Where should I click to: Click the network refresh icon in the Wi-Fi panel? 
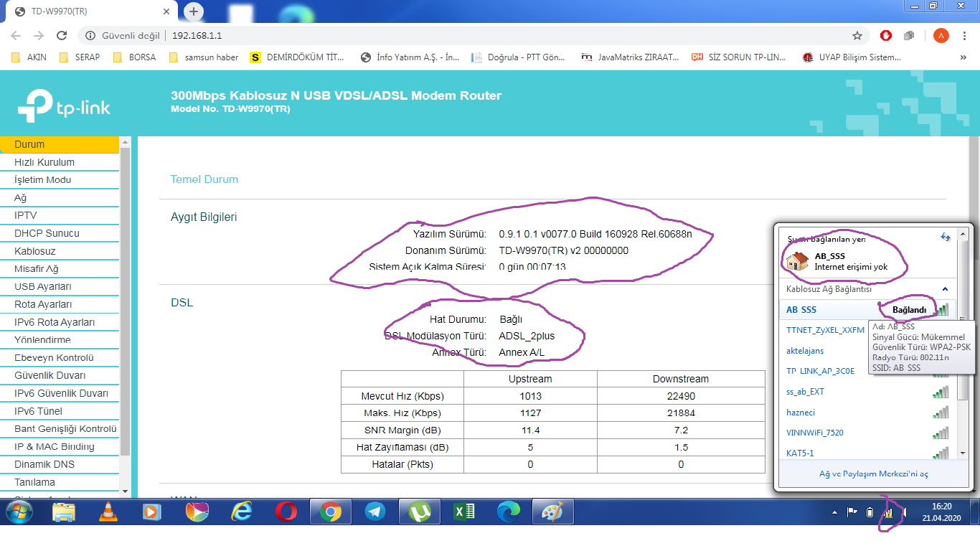946,237
